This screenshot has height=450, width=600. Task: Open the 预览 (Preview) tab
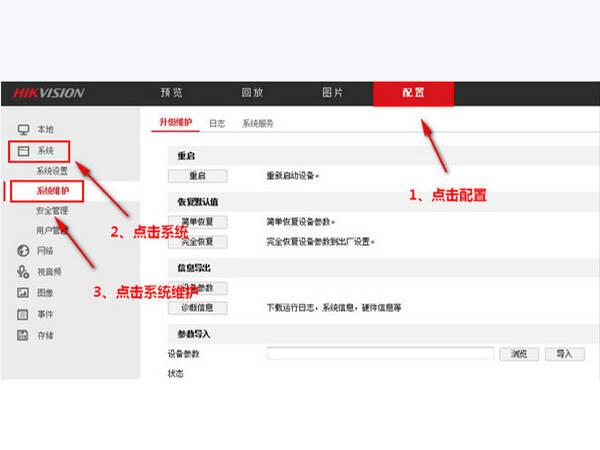pyautogui.click(x=171, y=93)
